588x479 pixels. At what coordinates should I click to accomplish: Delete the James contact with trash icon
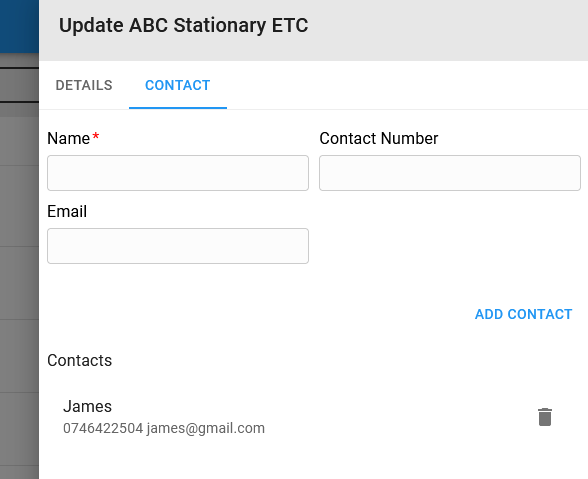pos(544,417)
